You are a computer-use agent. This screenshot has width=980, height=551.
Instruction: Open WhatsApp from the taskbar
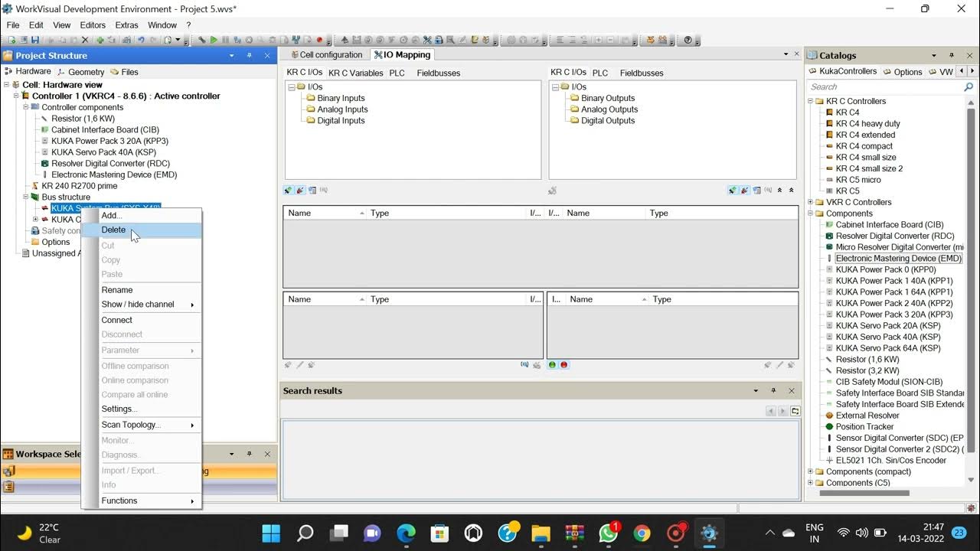click(x=608, y=533)
